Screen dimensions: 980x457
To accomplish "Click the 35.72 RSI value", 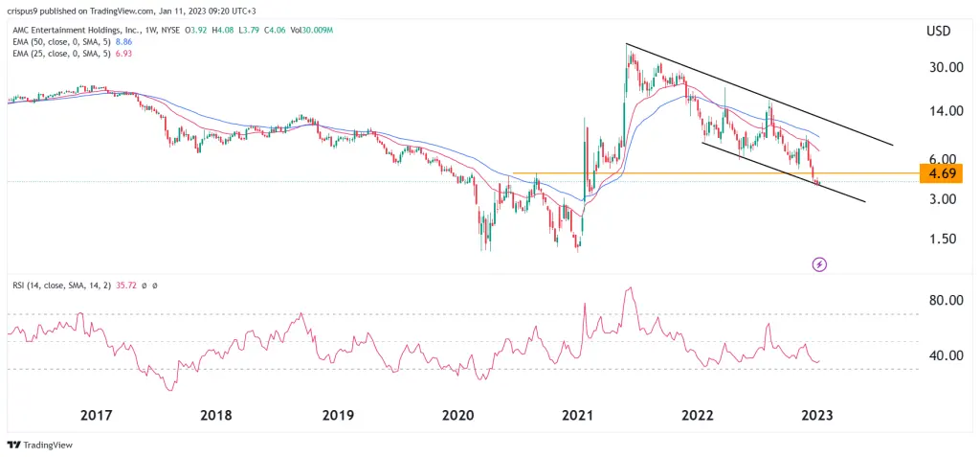I will tap(126, 286).
